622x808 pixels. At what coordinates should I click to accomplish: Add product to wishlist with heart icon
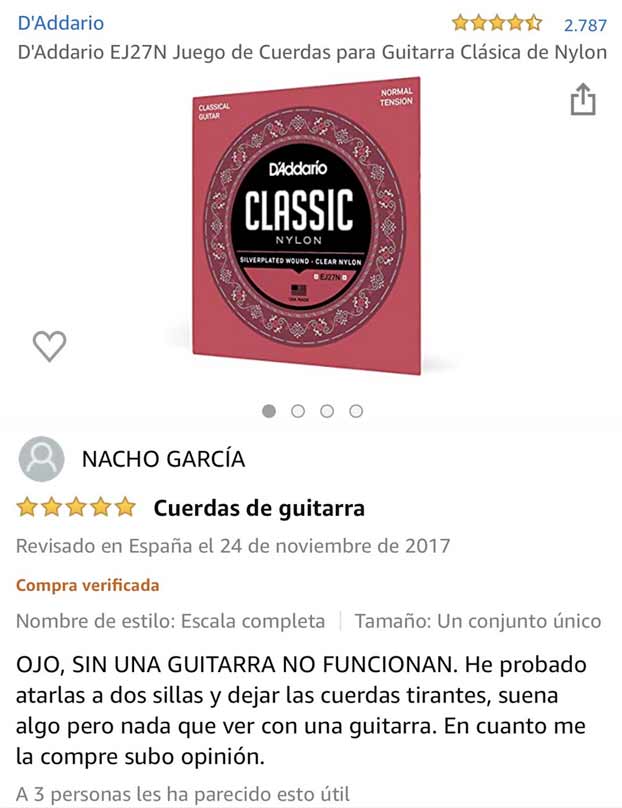tap(49, 346)
